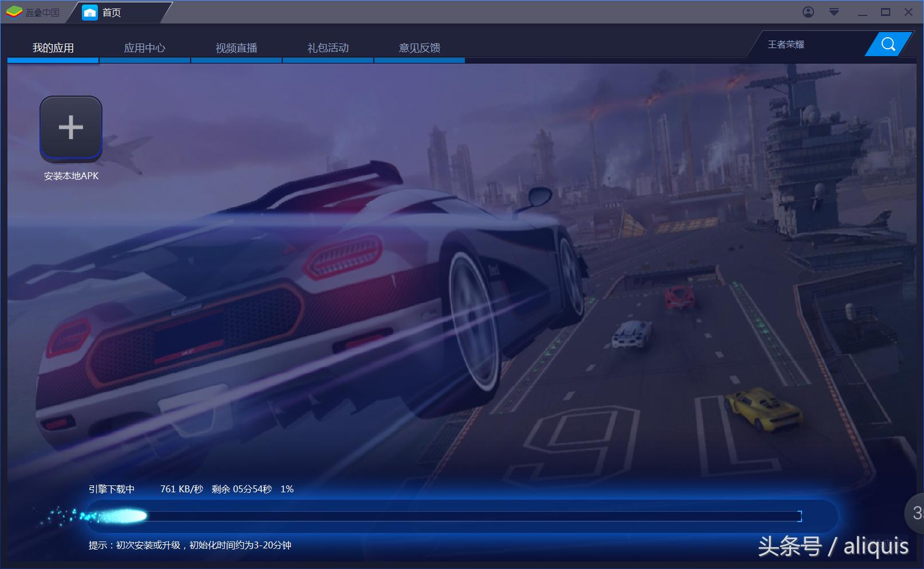Screen dimensions: 924x569
Task: Close the BlueStacks window
Action: point(908,12)
